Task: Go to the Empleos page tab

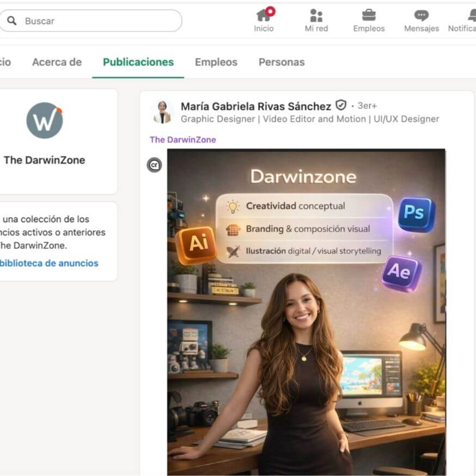Action: (x=216, y=62)
